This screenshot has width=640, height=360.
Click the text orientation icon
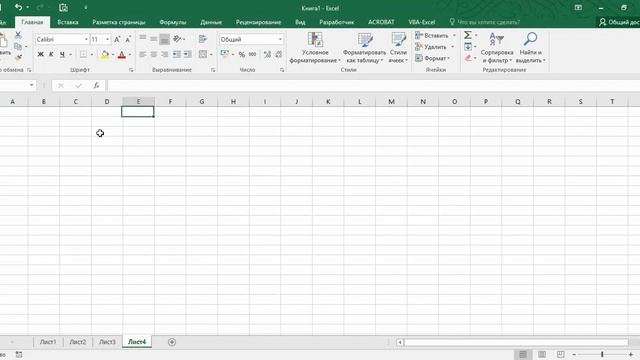177,39
